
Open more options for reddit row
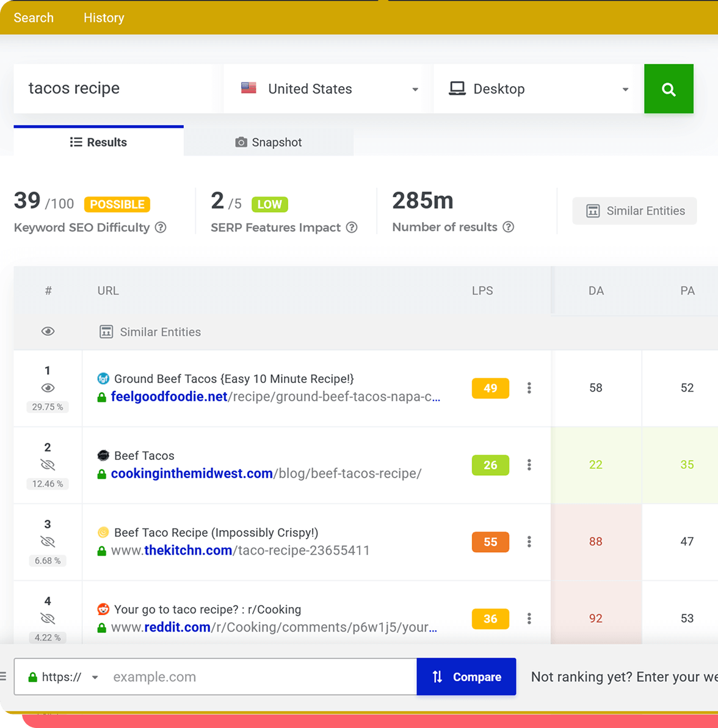pos(529,619)
